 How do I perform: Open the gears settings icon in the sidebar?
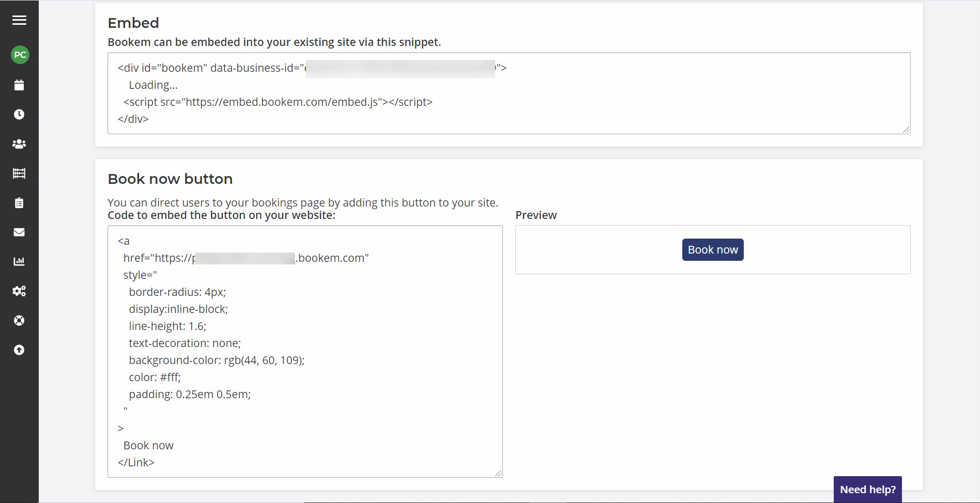point(19,291)
